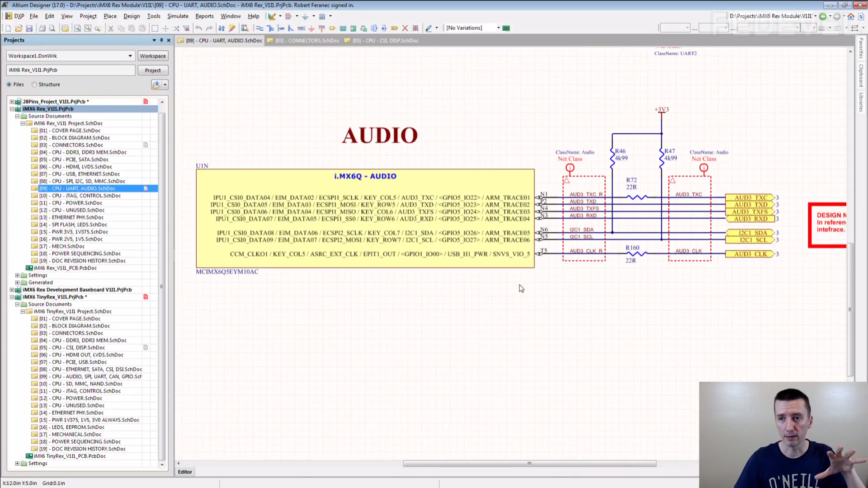Screen dimensions: 868x488
Task: Click the Undo arrow icon
Action: 198,28
